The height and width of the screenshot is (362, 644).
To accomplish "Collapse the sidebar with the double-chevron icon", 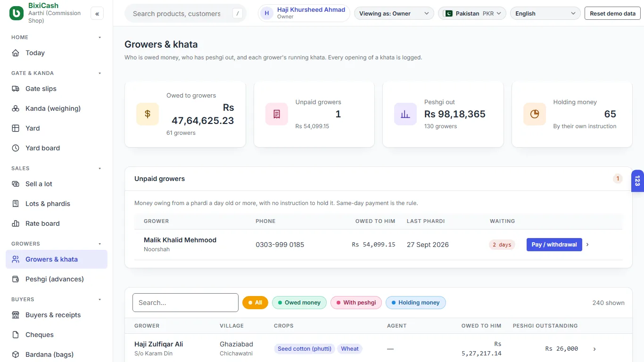I will [x=97, y=14].
